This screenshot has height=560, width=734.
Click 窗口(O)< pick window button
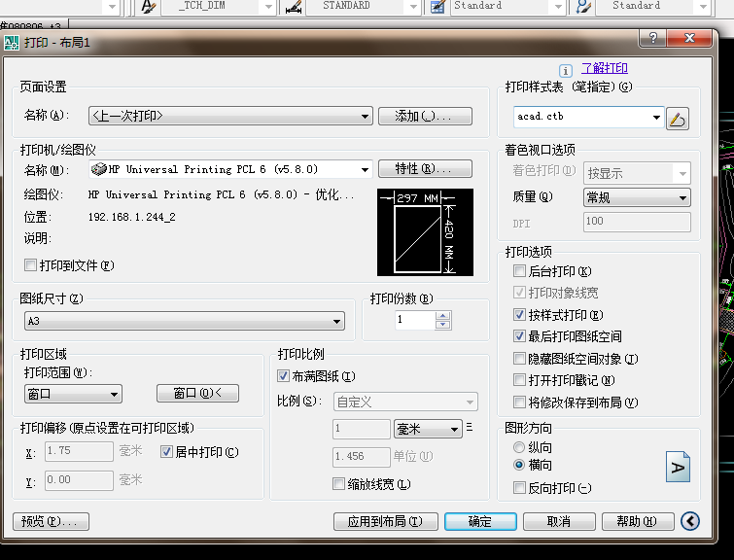197,394
